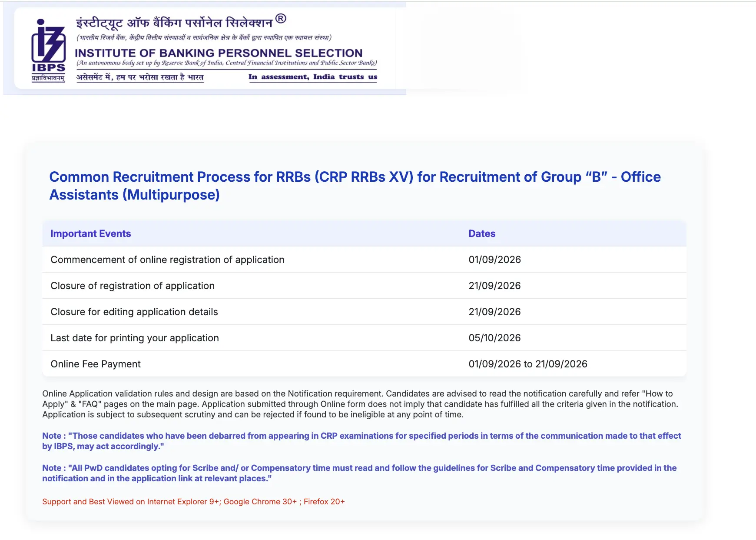The image size is (756, 540).
Task: Click the paragraph about Online Application validation rules
Action: pyautogui.click(x=360, y=404)
